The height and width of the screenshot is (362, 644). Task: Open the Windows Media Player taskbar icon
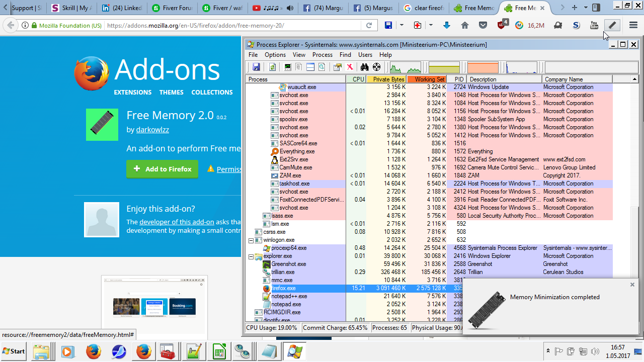[x=68, y=351]
